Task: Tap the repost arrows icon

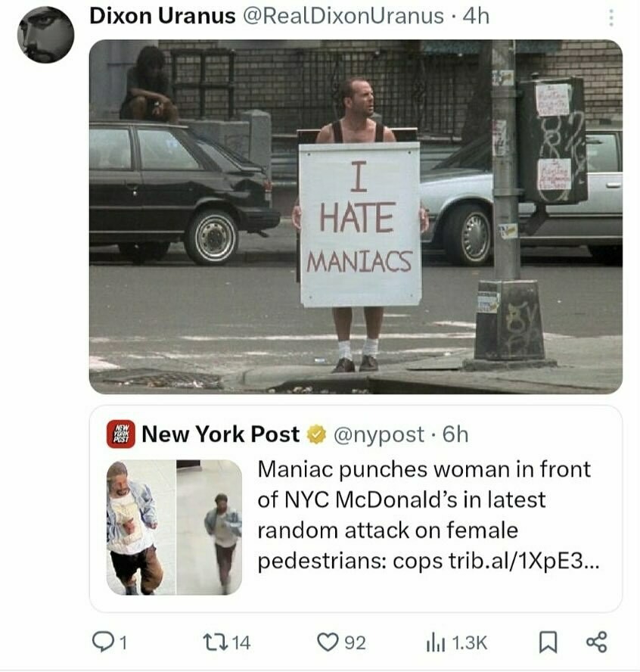Action: [212, 642]
